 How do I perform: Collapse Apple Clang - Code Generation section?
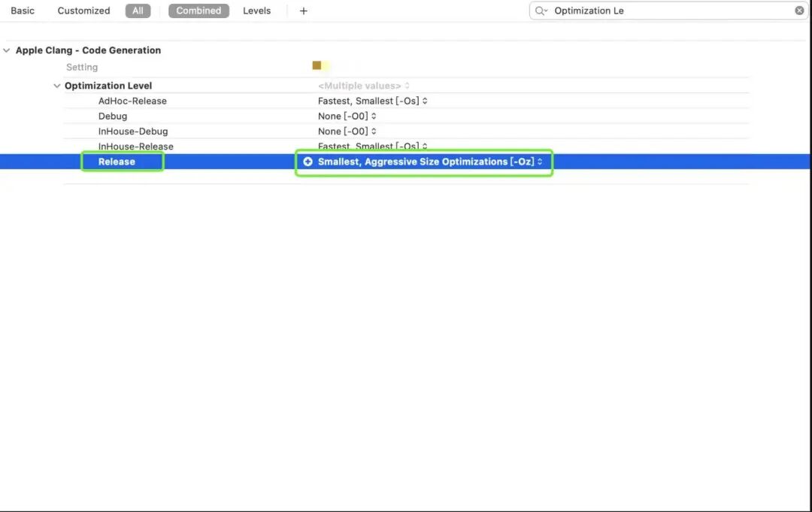(x=7, y=50)
